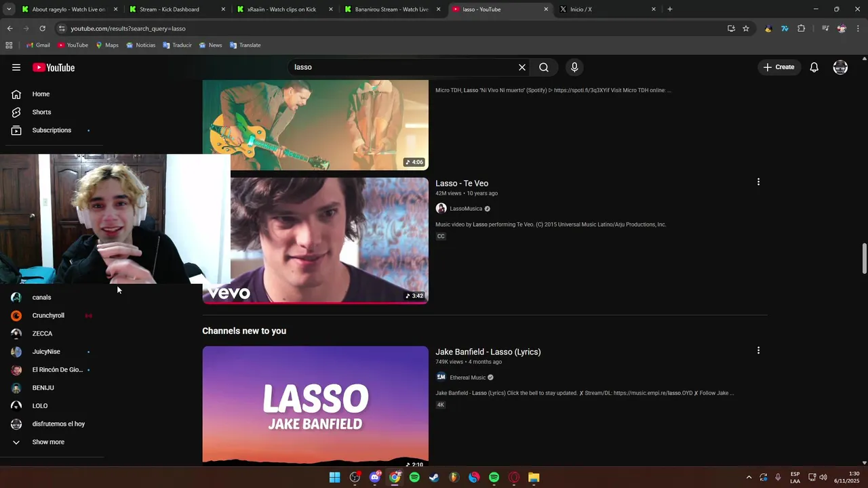Open the Traducir bookmark
The width and height of the screenshot is (868, 488).
(177, 45)
